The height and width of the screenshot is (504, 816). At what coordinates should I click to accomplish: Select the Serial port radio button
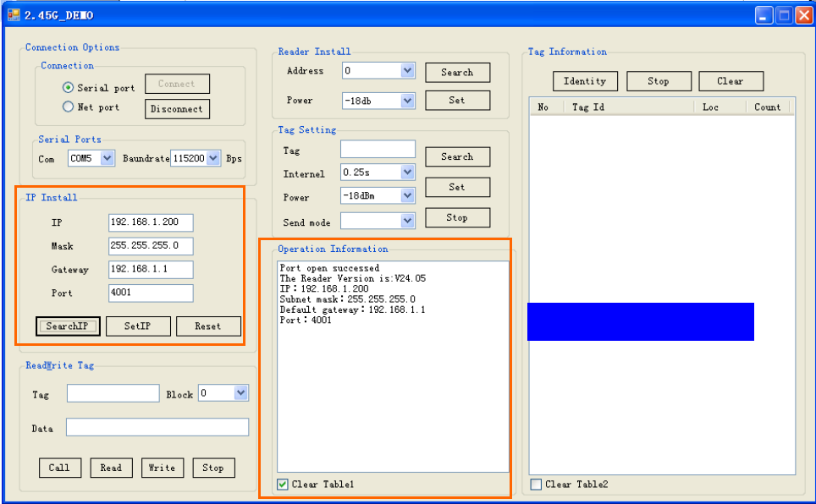point(68,87)
